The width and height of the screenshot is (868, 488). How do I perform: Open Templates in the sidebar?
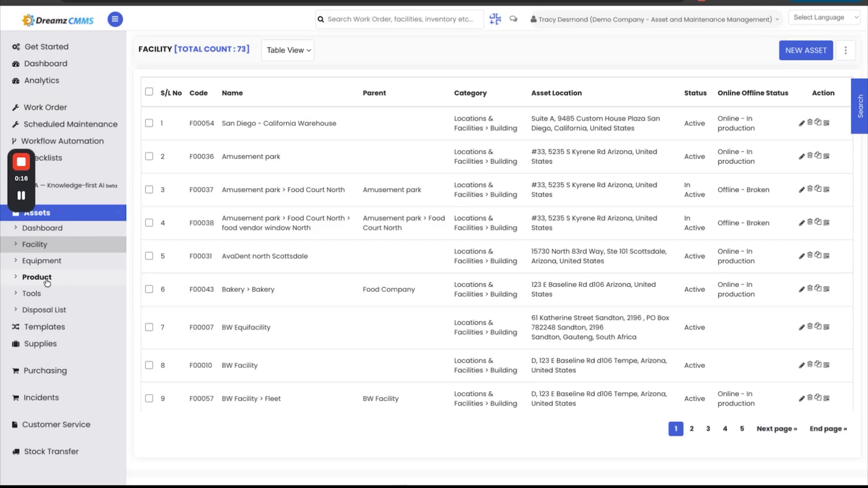(44, 327)
